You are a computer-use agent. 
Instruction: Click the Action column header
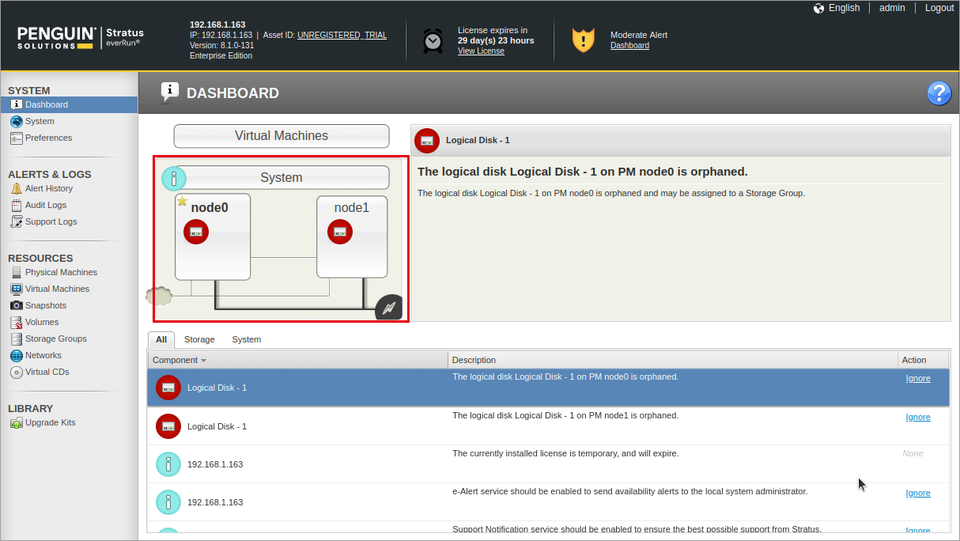[923, 360]
